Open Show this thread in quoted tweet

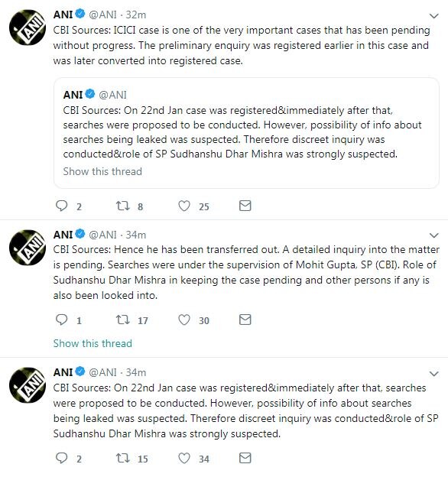pyautogui.click(x=102, y=171)
